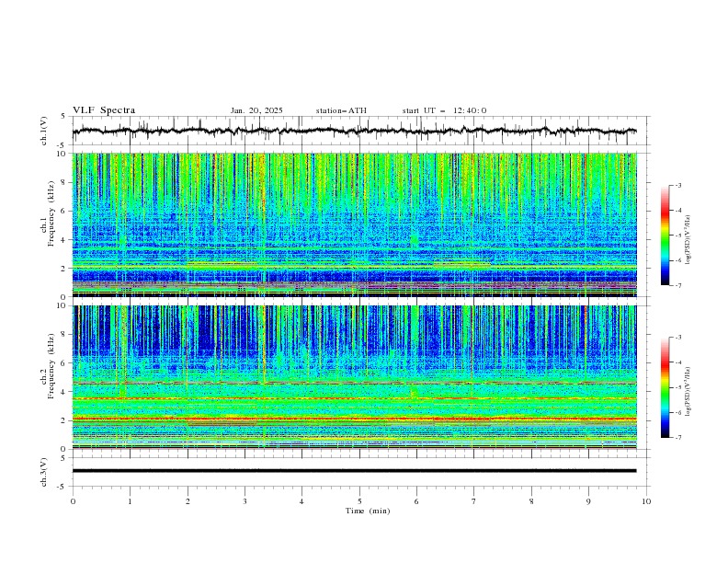Click the '-4' tick on lower colorbar
Image resolution: width=728 pixels, height=563 pixels.
click(678, 362)
